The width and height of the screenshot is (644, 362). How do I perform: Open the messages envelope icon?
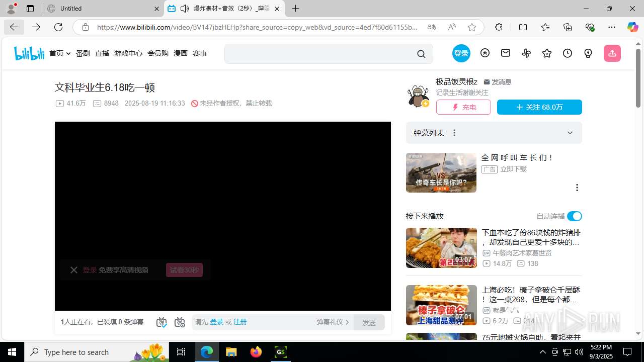point(506,53)
